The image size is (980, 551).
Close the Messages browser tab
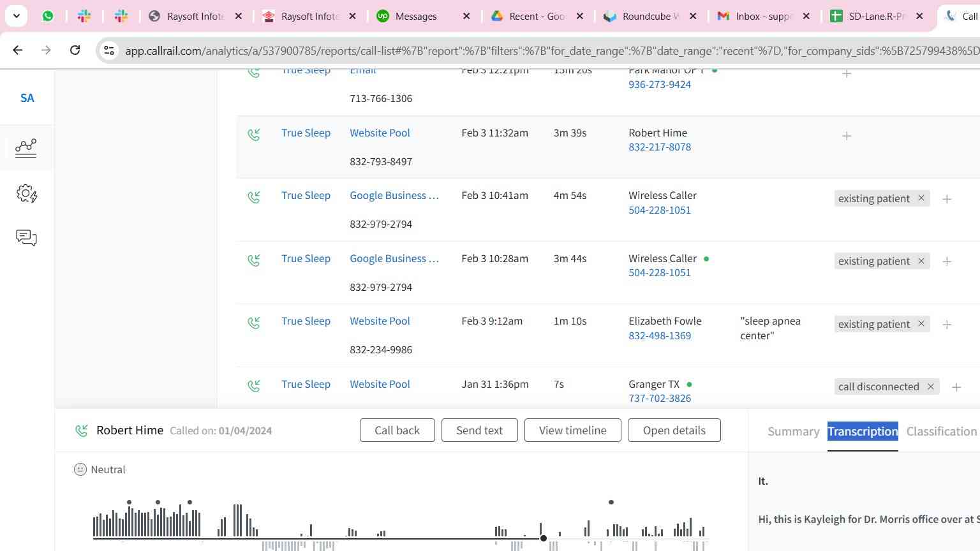pos(466,16)
